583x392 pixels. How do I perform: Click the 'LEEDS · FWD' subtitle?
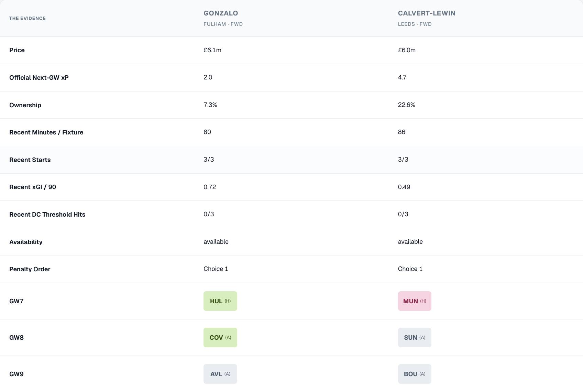tap(415, 24)
